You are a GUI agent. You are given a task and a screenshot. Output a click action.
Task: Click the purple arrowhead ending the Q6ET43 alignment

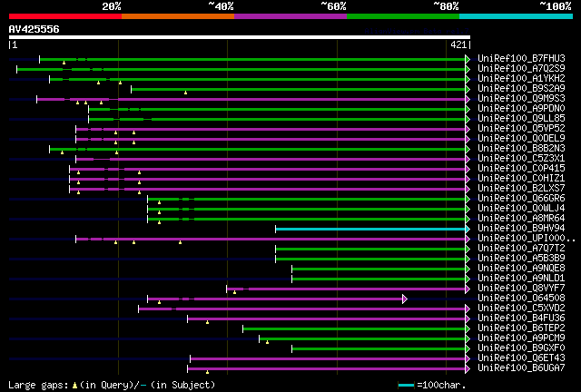468,358
